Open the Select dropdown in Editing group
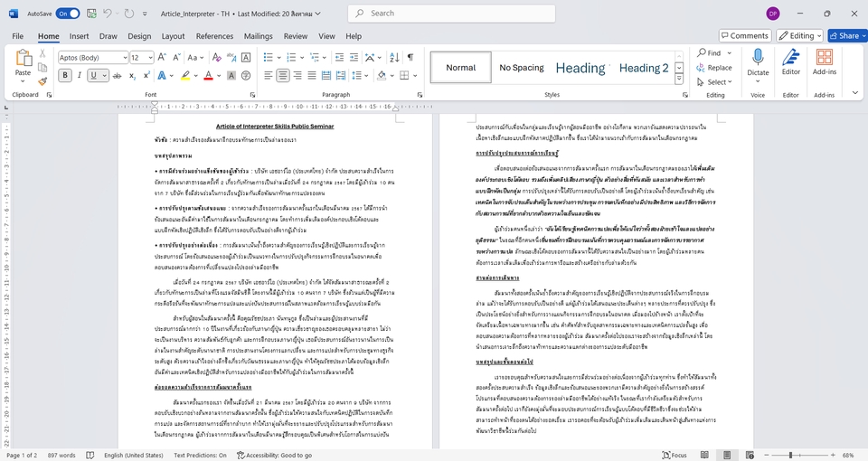Image resolution: width=868 pixels, height=461 pixels. coord(714,82)
